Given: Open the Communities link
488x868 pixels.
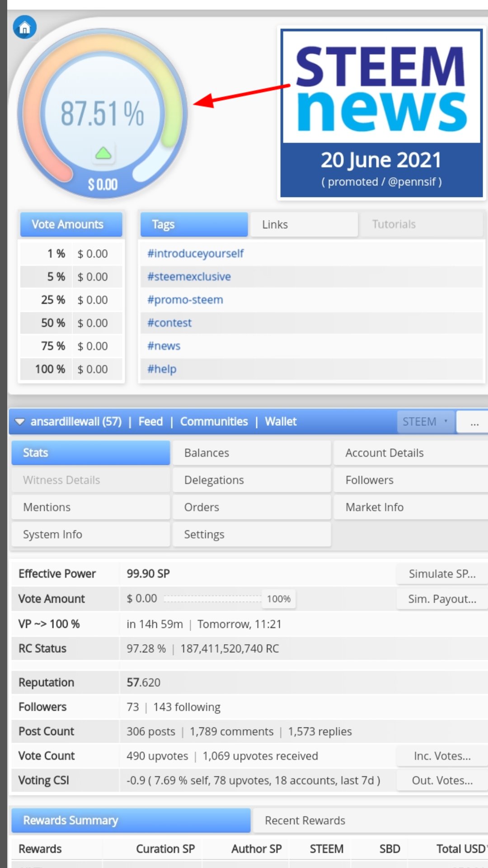Looking at the screenshot, I should tap(214, 421).
